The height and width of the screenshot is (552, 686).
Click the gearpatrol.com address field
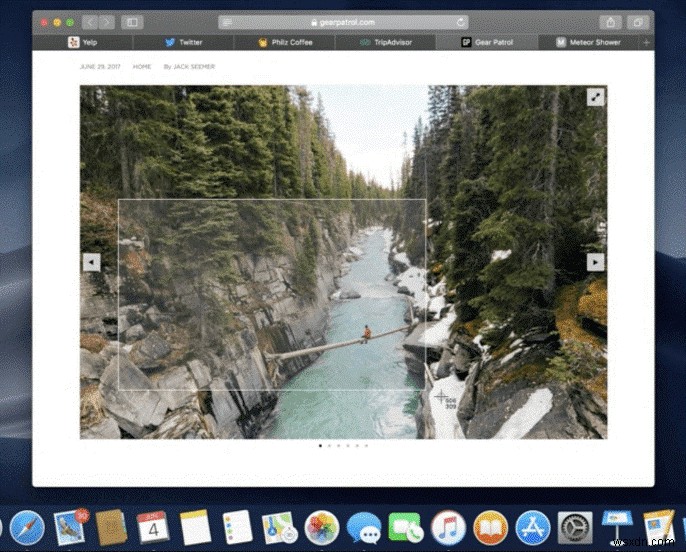pyautogui.click(x=343, y=22)
